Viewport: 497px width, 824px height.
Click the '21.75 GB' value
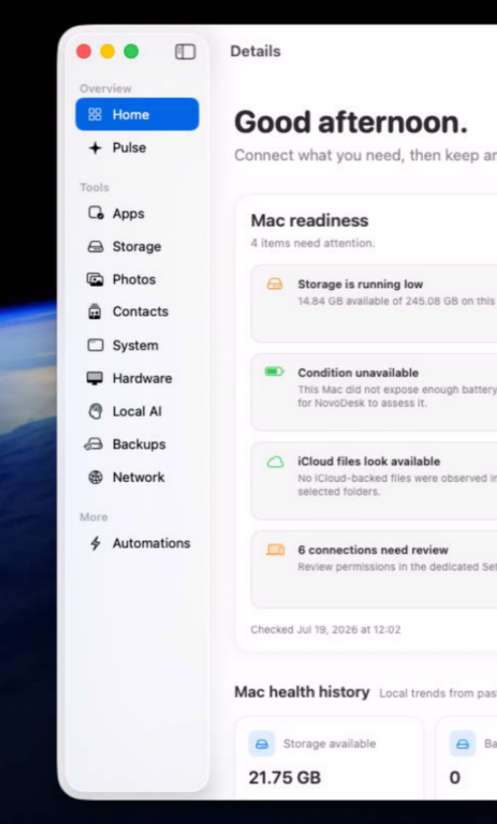tap(284, 778)
